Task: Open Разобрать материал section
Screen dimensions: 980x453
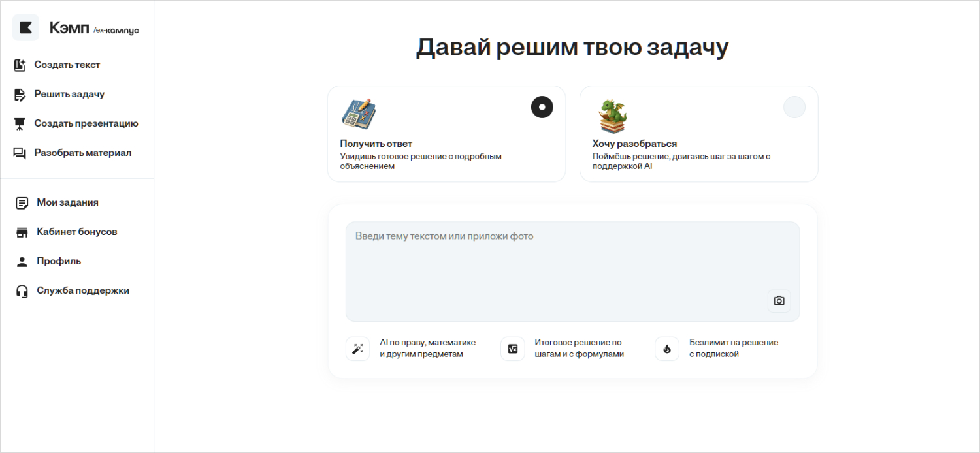Action: 83,153
